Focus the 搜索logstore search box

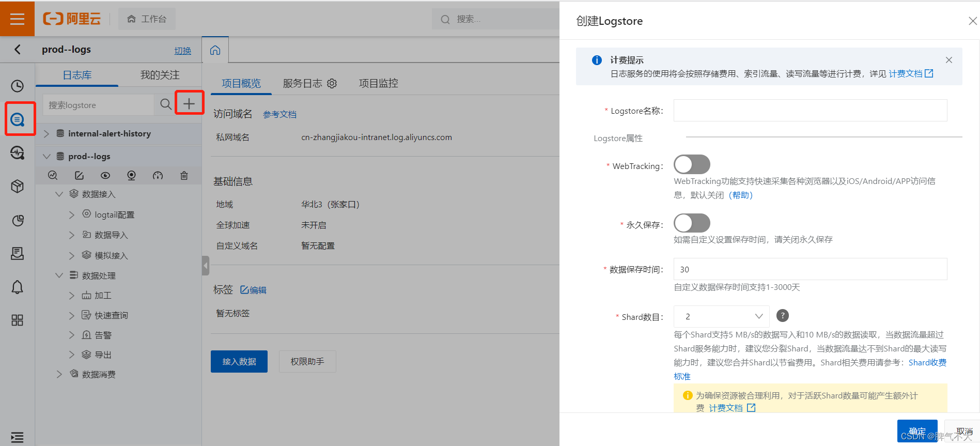[x=98, y=104]
